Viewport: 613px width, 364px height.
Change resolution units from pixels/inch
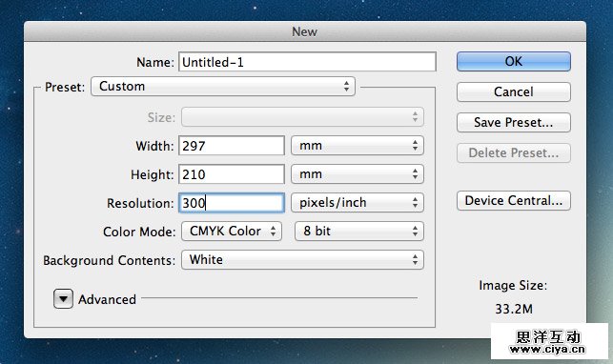[358, 203]
